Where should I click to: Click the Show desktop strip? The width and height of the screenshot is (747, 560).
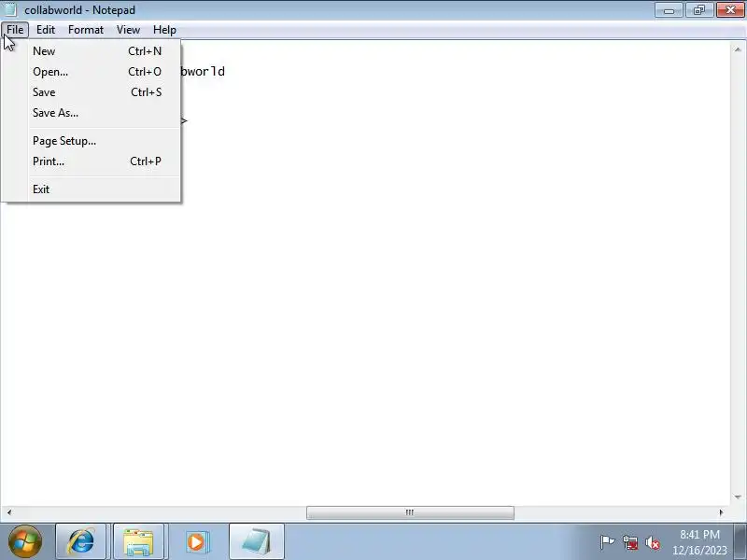[x=740, y=541]
